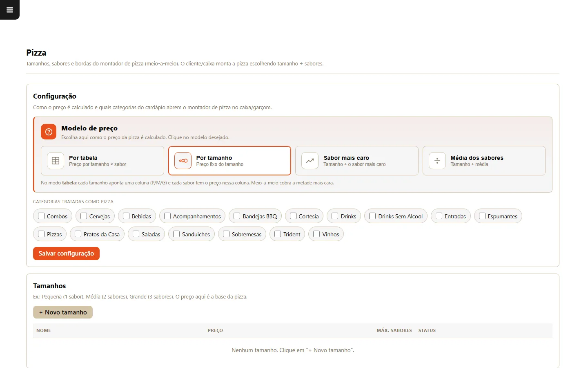The image size is (588, 368).
Task: Choose the Sabor mais caro pricing model
Action: click(x=357, y=161)
